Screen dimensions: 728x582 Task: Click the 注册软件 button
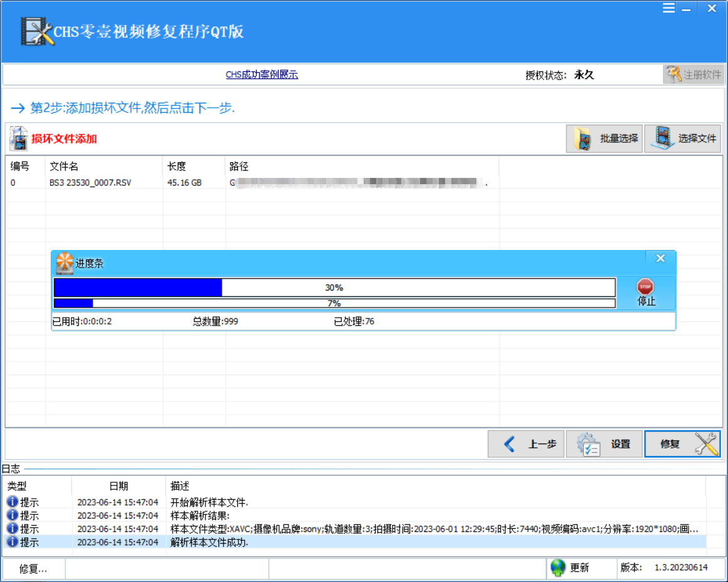694,75
